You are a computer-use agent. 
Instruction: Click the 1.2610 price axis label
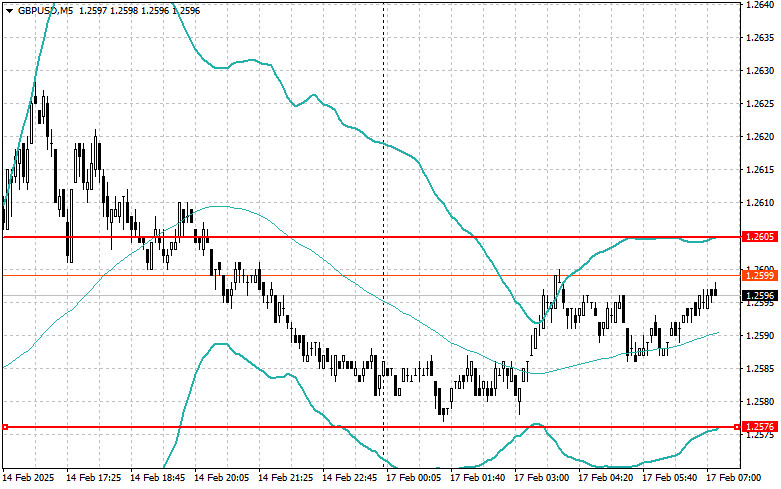[760, 203]
